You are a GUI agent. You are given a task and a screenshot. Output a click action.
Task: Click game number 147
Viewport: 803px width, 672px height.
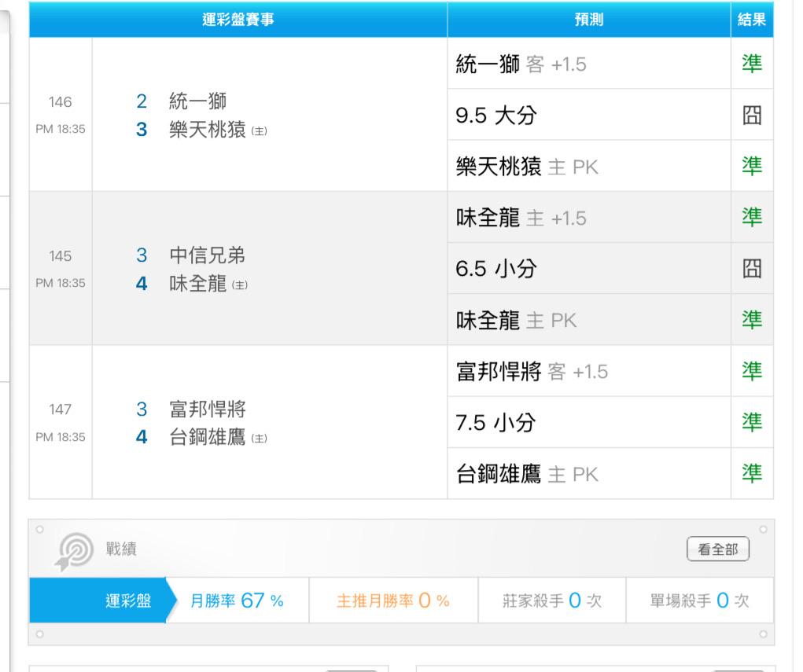click(x=60, y=409)
